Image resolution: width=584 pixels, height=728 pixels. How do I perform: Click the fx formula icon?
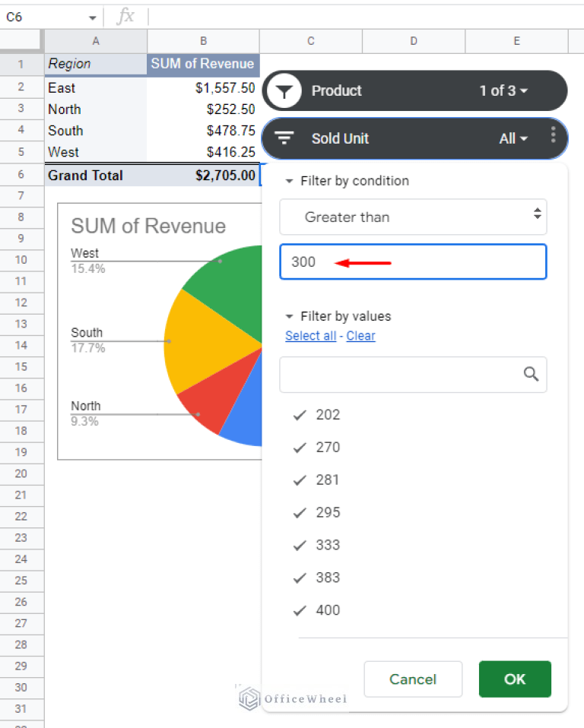pos(126,16)
